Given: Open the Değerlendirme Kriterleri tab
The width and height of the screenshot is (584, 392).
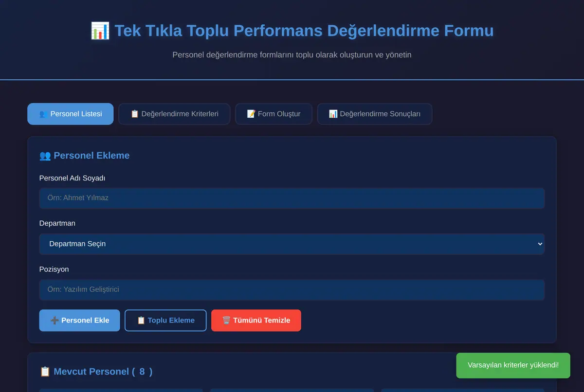Looking at the screenshot, I should point(174,114).
